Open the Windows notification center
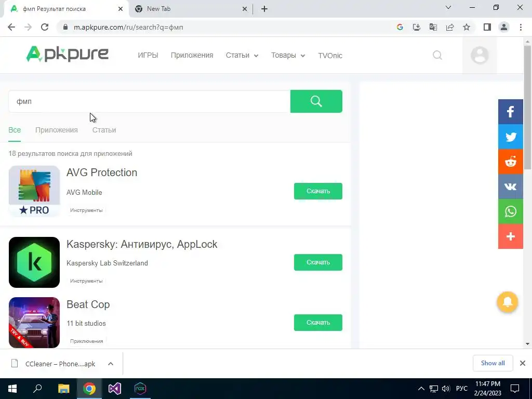This screenshot has width=532, height=399. [x=515, y=389]
